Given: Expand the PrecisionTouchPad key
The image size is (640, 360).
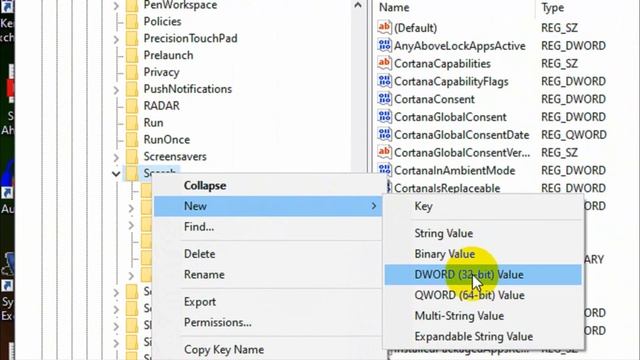Looking at the screenshot, I should click(x=116, y=39).
